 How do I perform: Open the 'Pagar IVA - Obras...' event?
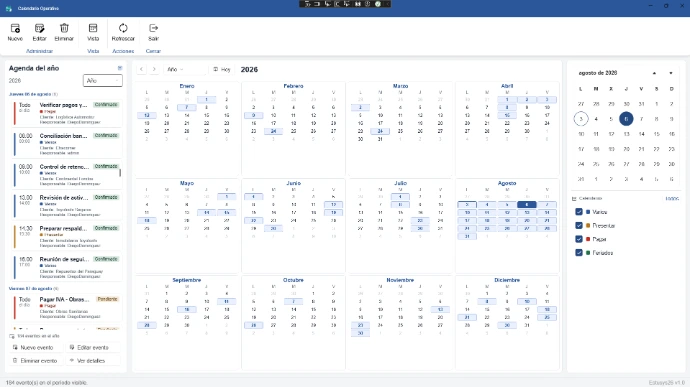[67, 307]
